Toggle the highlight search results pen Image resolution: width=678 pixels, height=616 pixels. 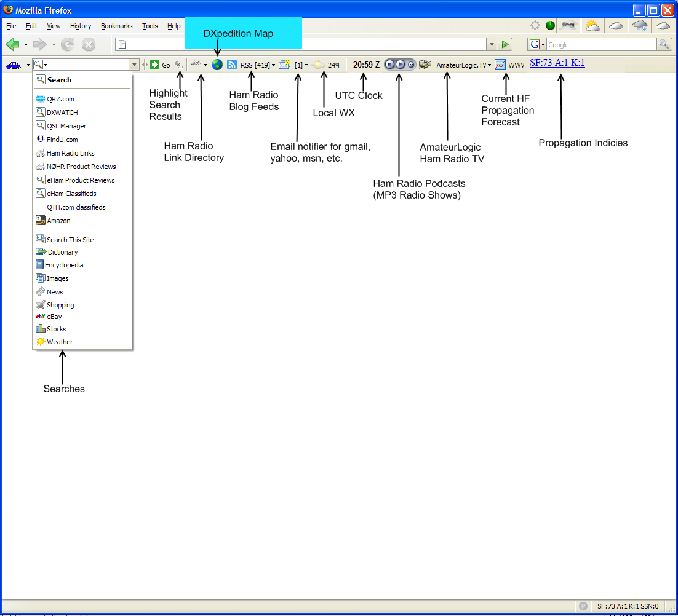[x=178, y=65]
